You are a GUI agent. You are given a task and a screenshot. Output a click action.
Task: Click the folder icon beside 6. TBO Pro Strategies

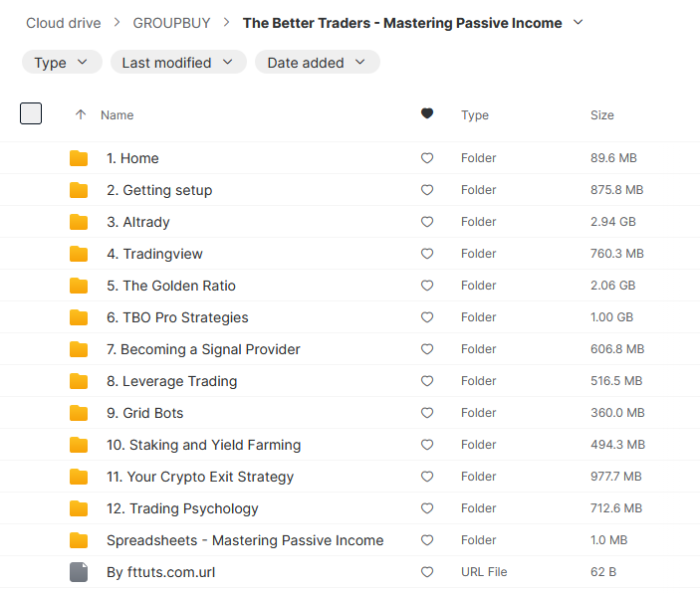79,317
